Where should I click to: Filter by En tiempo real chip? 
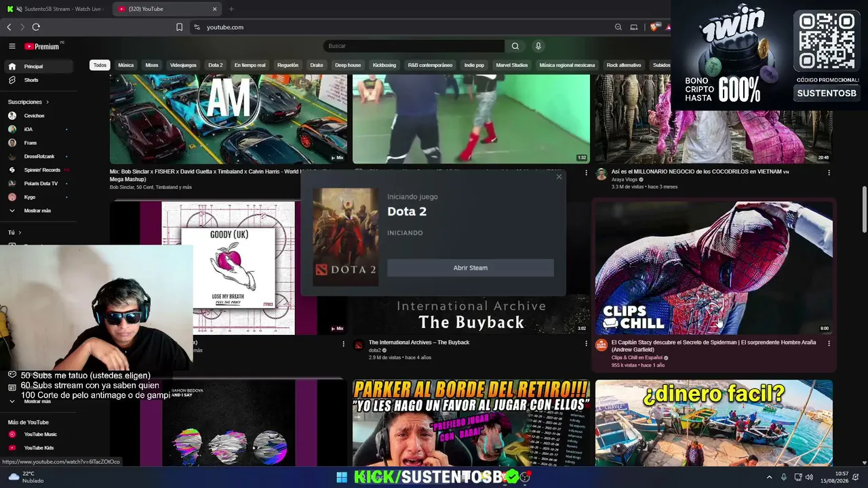pos(250,65)
